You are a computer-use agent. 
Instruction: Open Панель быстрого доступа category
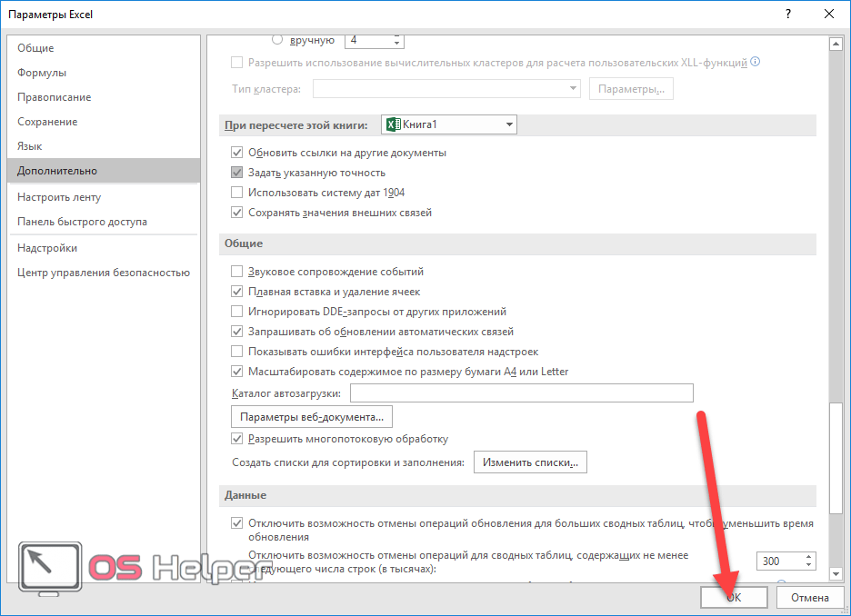pos(104,222)
